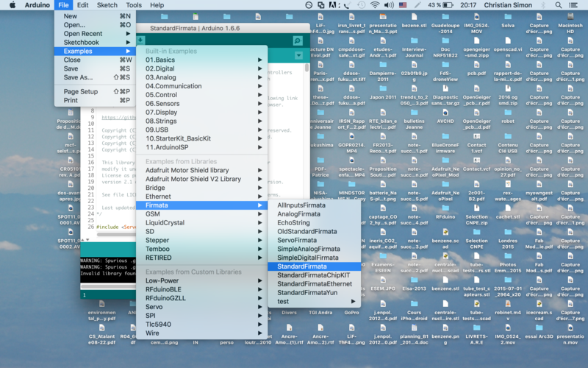The width and height of the screenshot is (588, 368).
Task: Expand the 03.Analog examples
Action: point(201,77)
